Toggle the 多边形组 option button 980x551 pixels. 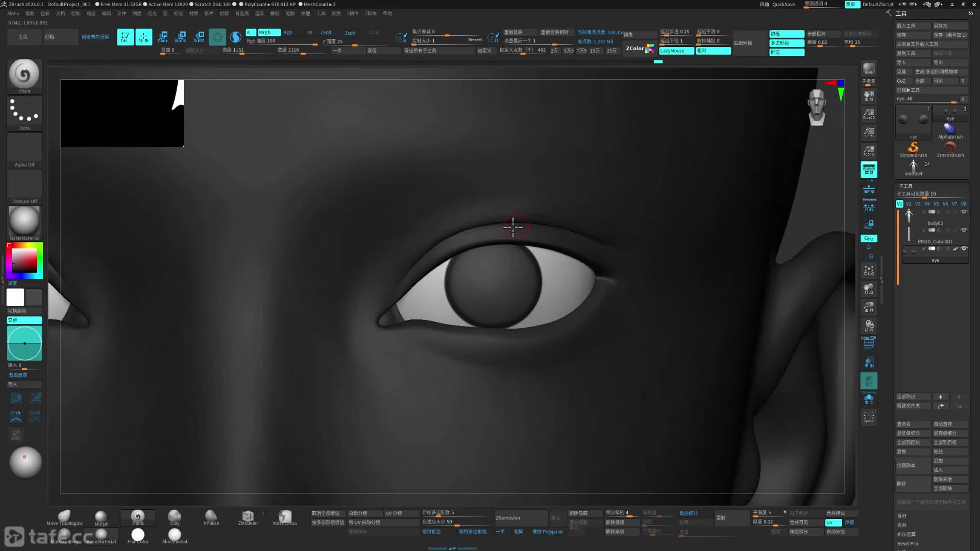tap(787, 43)
